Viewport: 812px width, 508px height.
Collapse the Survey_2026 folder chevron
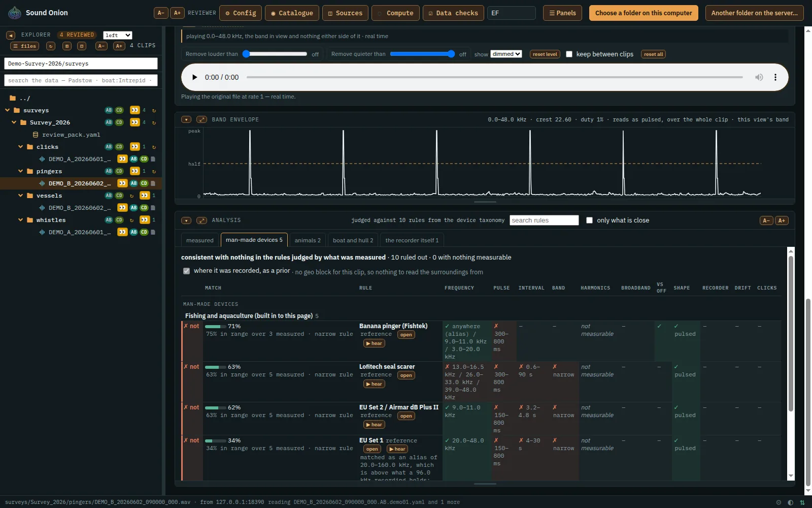tap(14, 122)
